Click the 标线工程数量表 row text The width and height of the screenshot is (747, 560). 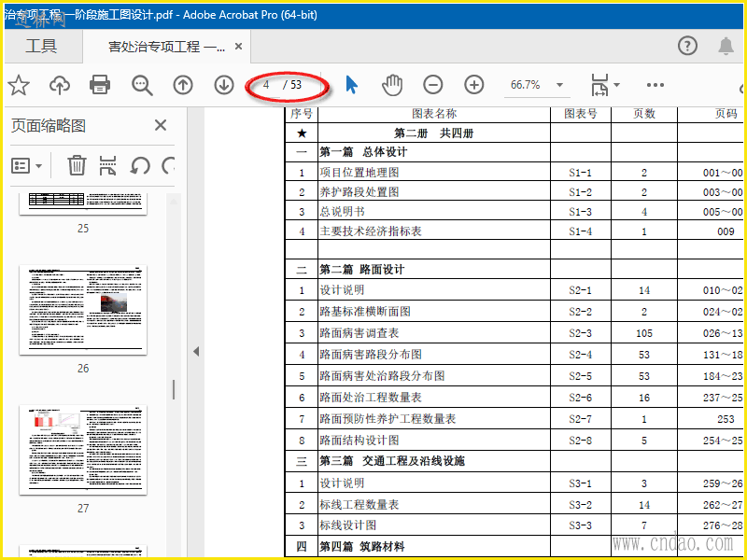click(359, 505)
